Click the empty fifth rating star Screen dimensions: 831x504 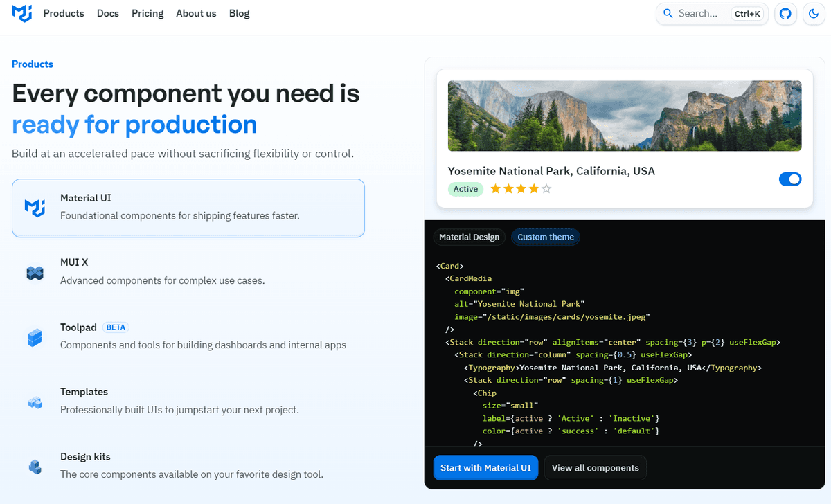click(546, 188)
